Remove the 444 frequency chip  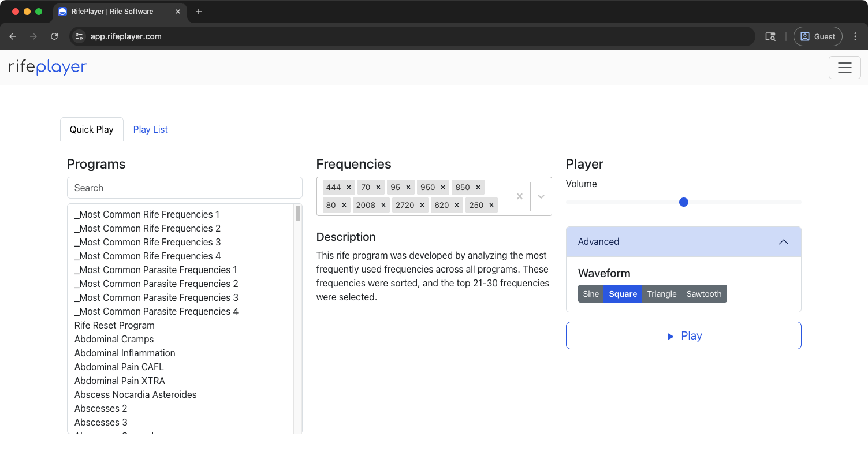pos(350,187)
